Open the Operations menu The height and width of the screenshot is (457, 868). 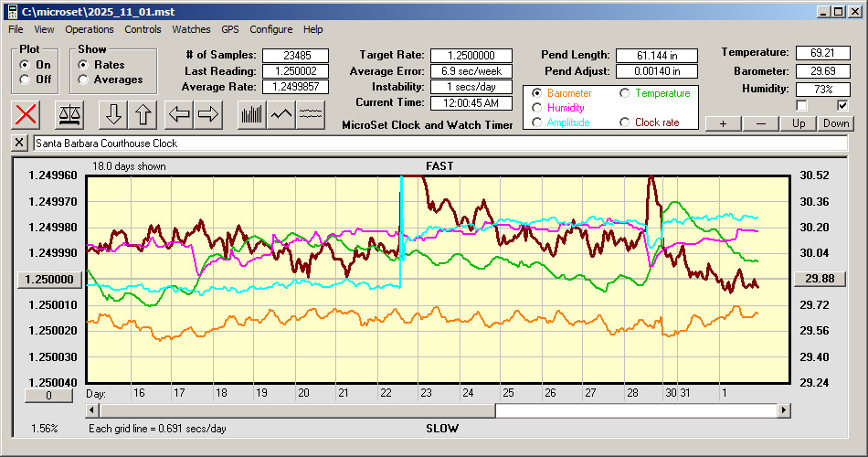90,29
